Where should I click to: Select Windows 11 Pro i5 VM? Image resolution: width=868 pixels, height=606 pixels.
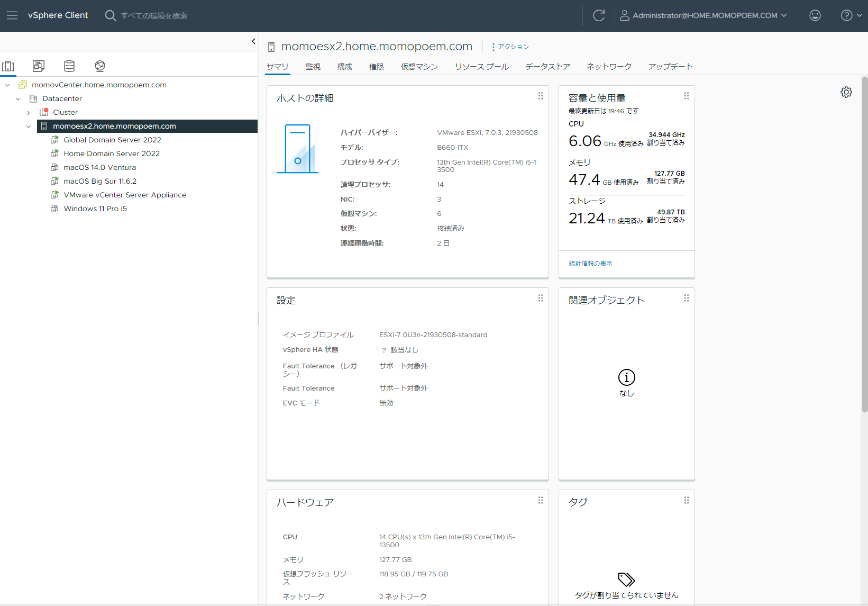(x=95, y=209)
